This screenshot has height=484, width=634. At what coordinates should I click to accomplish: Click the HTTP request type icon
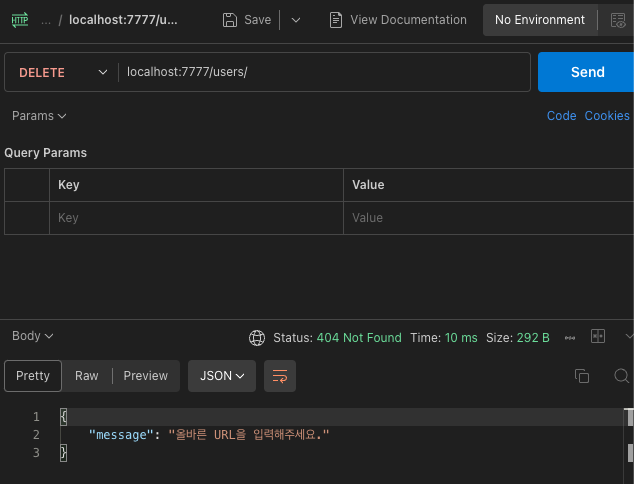(19, 20)
